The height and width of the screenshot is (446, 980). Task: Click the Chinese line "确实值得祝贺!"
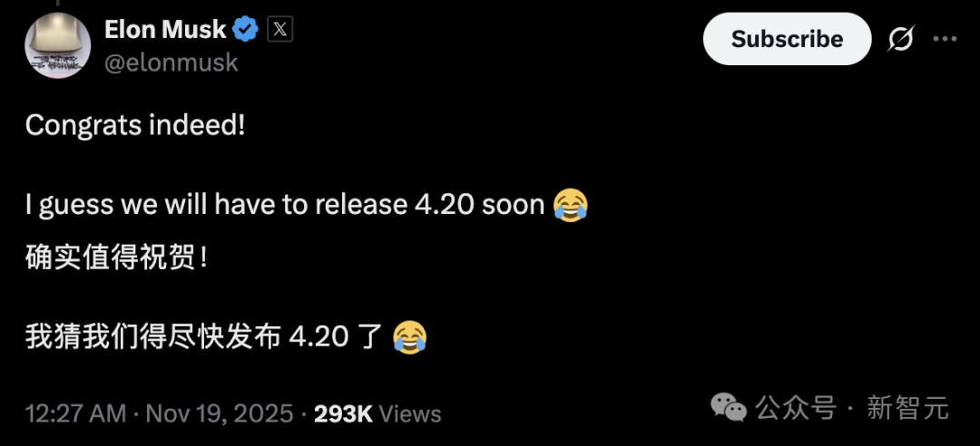[x=117, y=258]
